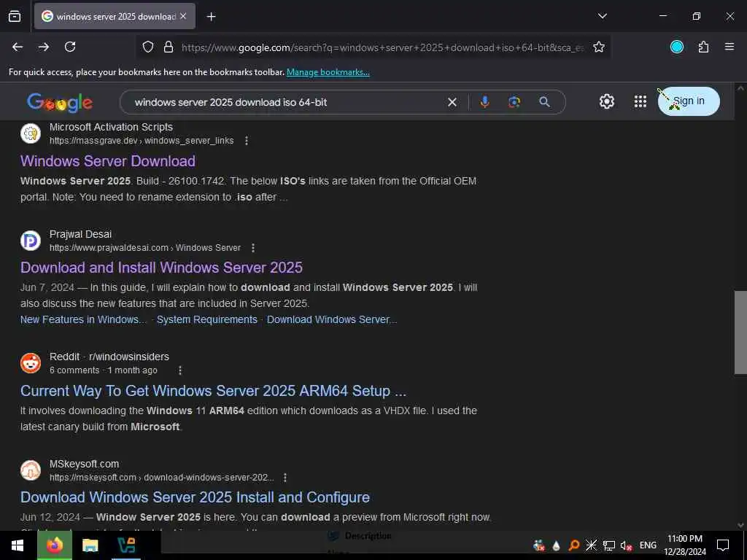View site security lock info
This screenshot has width=747, height=560.
(x=169, y=47)
